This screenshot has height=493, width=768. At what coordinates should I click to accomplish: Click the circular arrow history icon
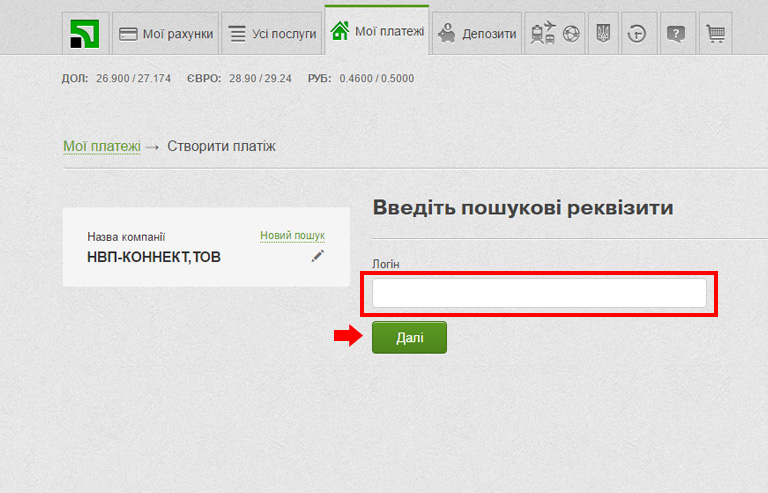click(638, 34)
